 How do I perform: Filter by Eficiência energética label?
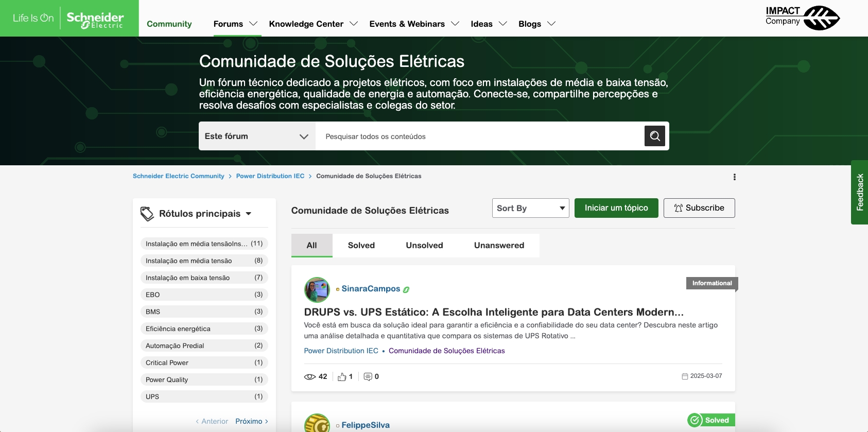[x=204, y=329]
